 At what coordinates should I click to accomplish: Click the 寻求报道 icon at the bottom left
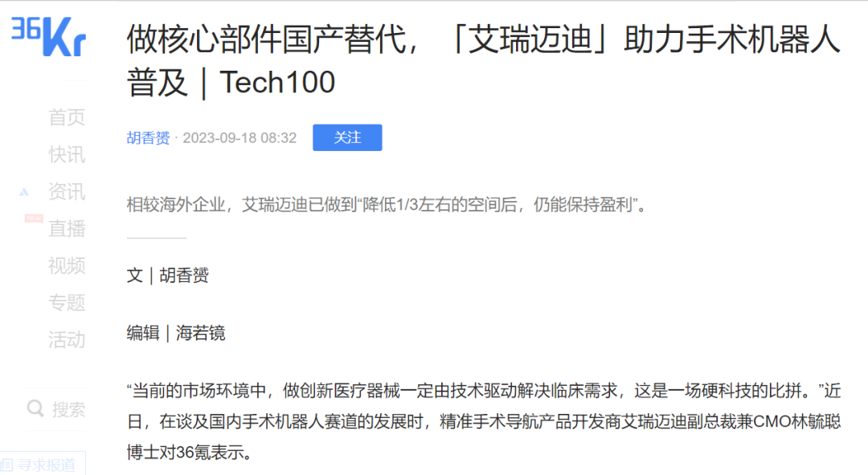[x=6, y=465]
